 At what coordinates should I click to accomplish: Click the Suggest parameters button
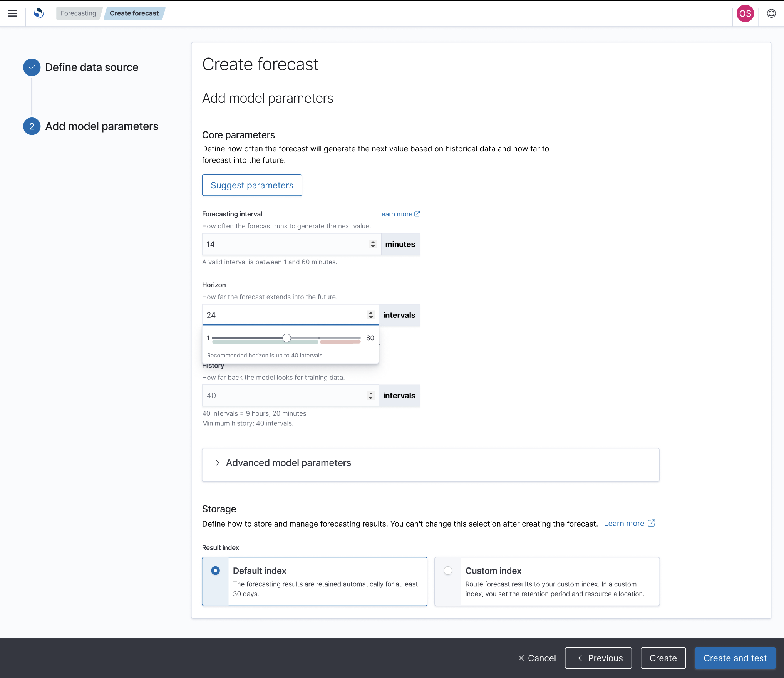(x=252, y=185)
